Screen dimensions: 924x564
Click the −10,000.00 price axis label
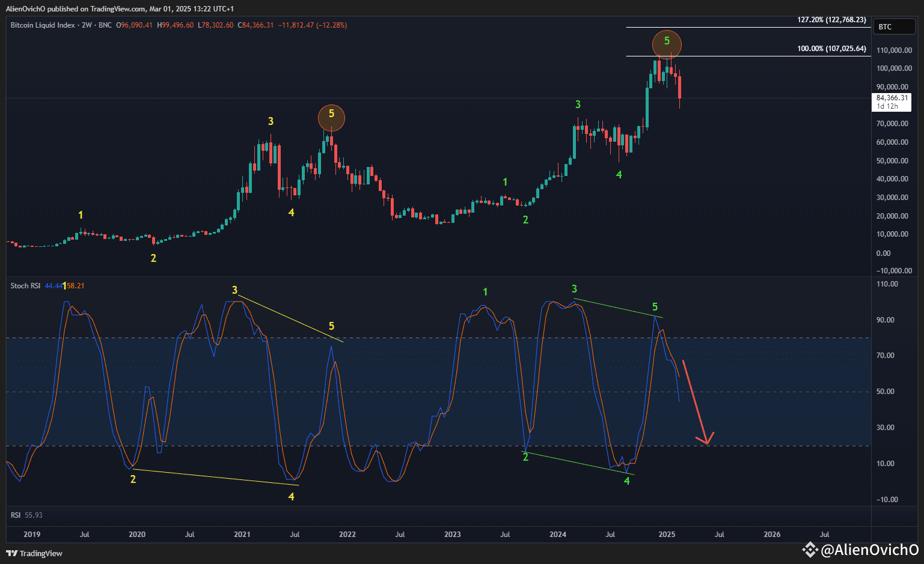(x=894, y=271)
